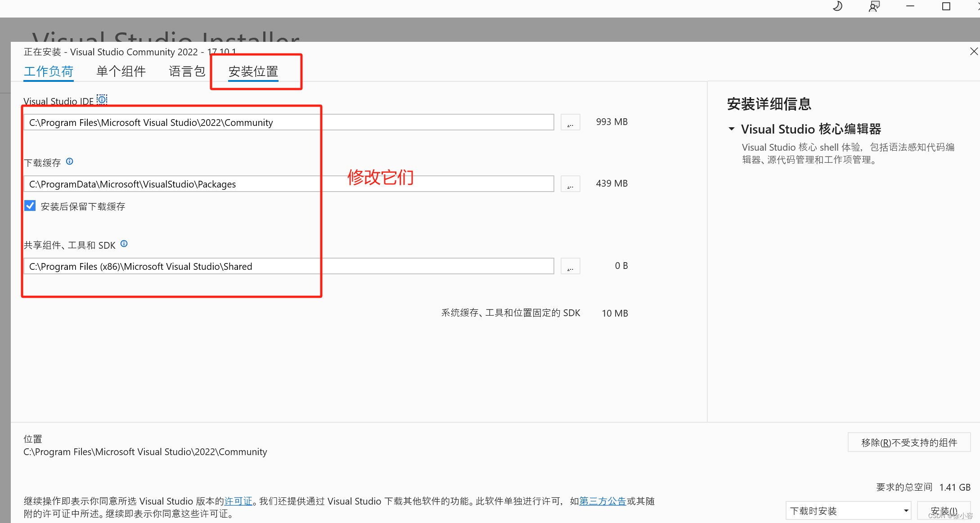Select the 993 MB size value
This screenshot has height=523, width=980.
click(611, 122)
